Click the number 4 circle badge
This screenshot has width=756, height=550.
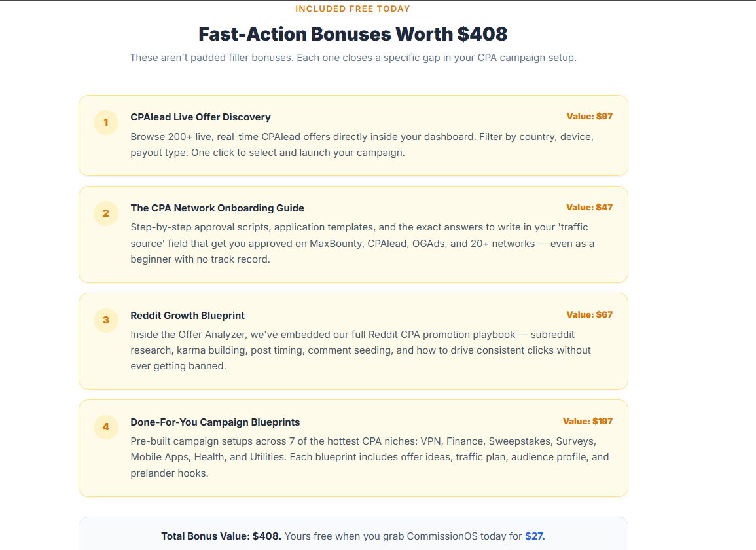(106, 427)
